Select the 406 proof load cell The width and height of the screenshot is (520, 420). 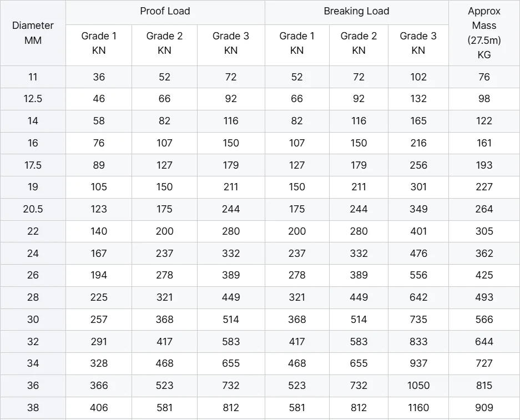click(99, 408)
